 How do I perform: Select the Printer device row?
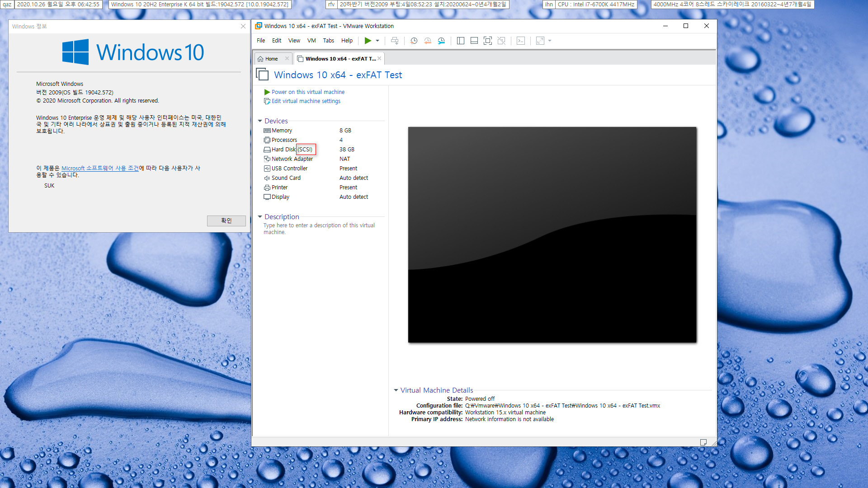[323, 188]
